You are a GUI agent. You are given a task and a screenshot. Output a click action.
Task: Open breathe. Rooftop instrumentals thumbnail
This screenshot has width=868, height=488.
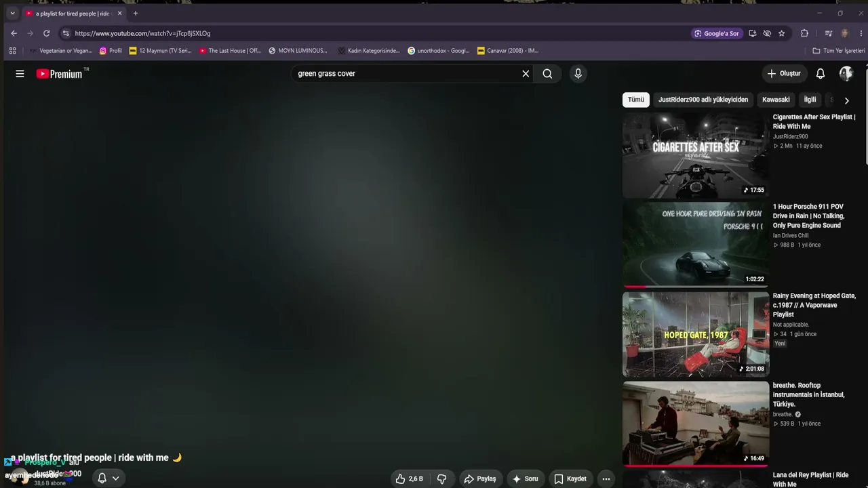[696, 424]
